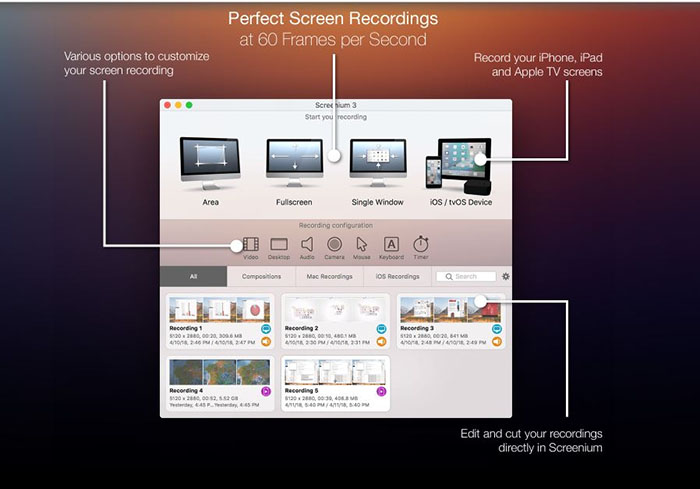Select the Recording 4 title text

point(186,391)
